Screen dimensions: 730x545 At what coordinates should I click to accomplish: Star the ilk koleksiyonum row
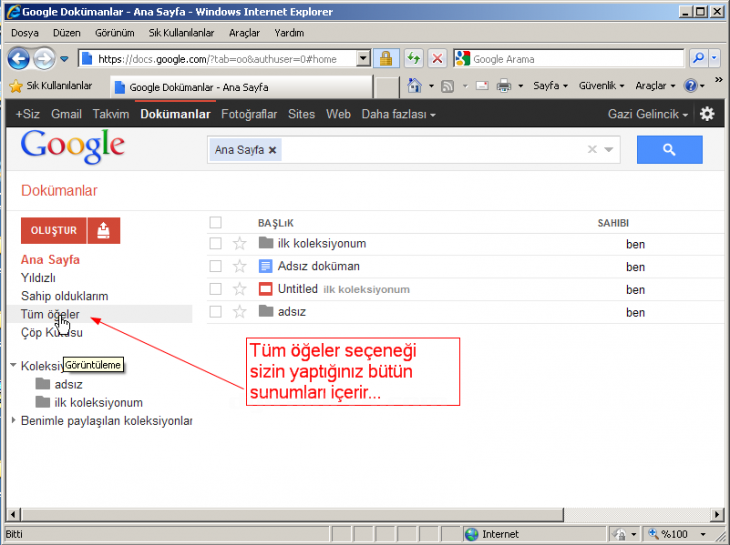coord(239,244)
